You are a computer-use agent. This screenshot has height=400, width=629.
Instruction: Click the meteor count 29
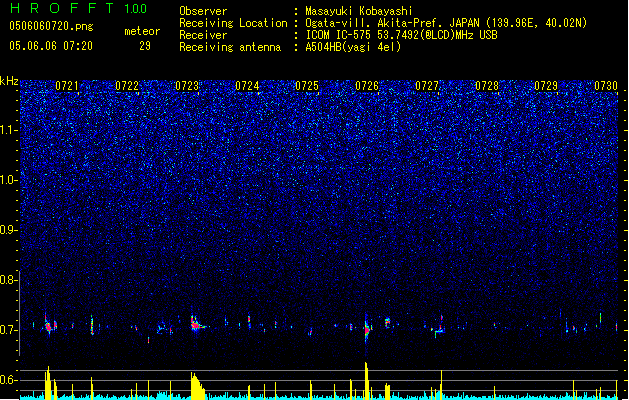coord(145,46)
